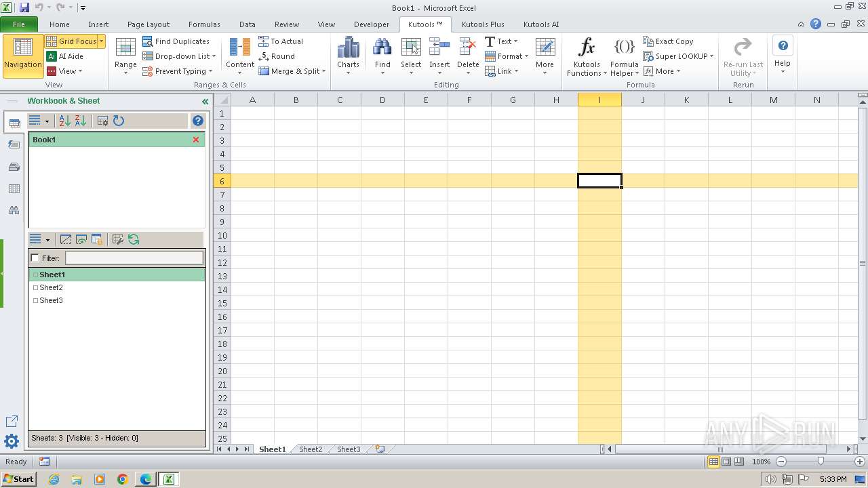Viewport: 868px width, 488px height.
Task: Open navigation pane help icon
Action: coord(198,121)
